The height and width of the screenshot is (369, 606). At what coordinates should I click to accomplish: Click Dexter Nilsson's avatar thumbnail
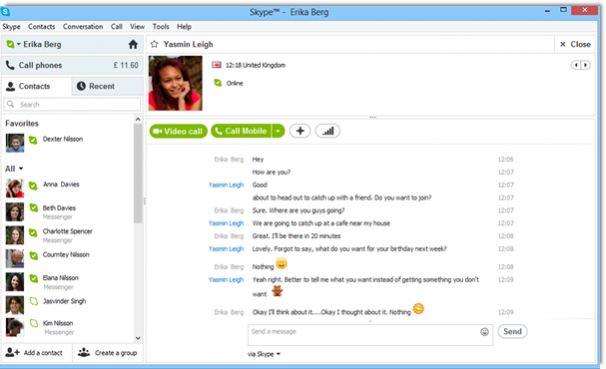click(x=15, y=143)
